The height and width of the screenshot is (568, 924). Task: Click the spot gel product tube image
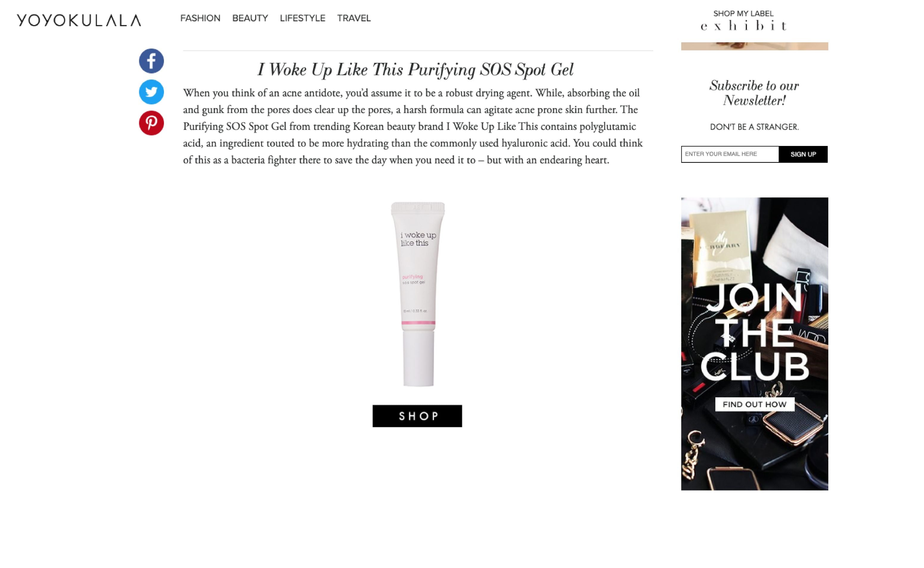(x=418, y=294)
